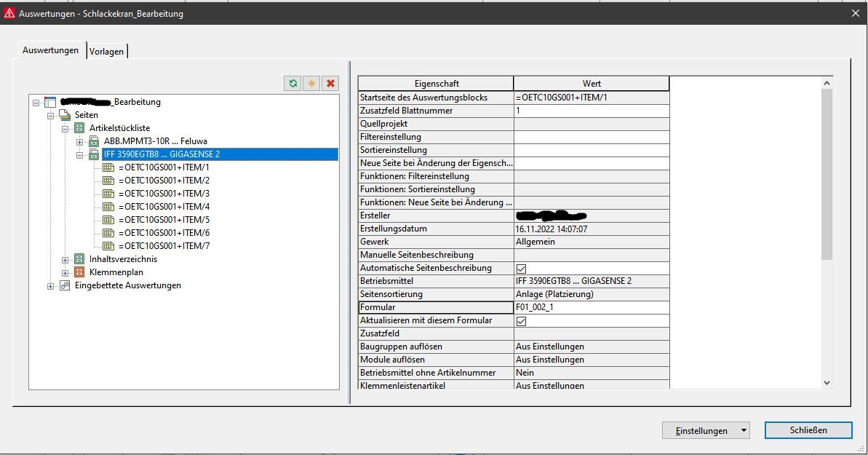This screenshot has height=455, width=868.
Task: Click the Klemmenplan report icon
Action: (79, 272)
